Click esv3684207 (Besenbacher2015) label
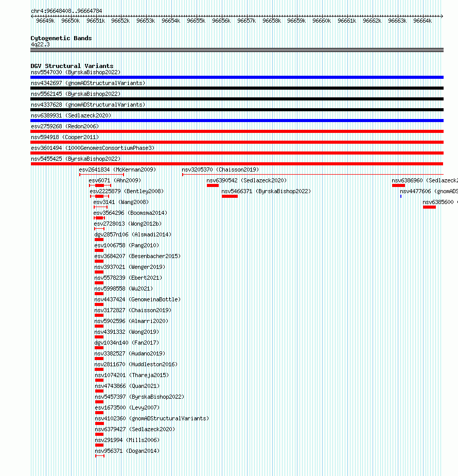Viewport: 458px width, 476px height. [137, 256]
